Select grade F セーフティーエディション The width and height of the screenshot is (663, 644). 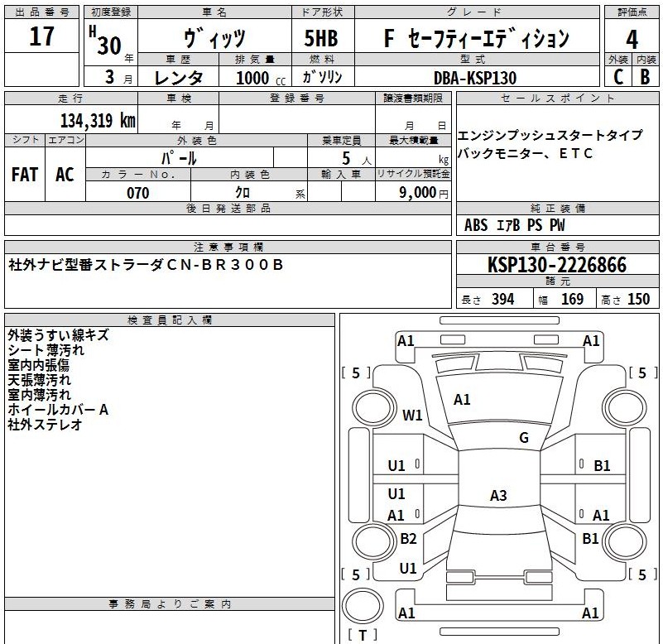click(477, 38)
